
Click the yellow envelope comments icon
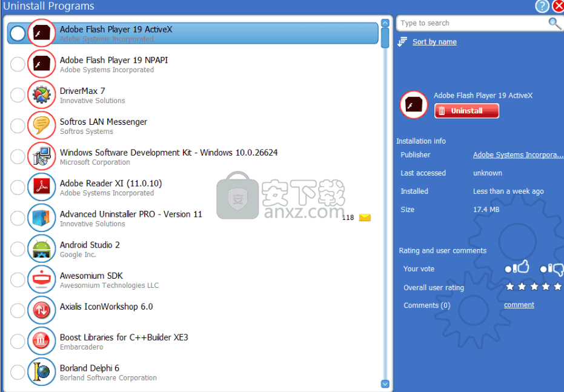click(x=365, y=218)
